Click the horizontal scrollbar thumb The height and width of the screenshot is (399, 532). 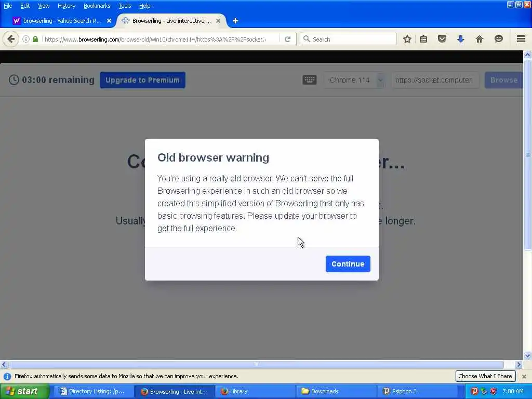point(256,364)
